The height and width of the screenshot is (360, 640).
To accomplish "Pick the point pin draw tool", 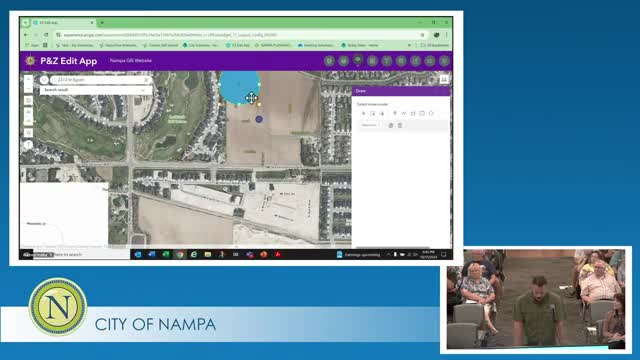I will tap(395, 113).
